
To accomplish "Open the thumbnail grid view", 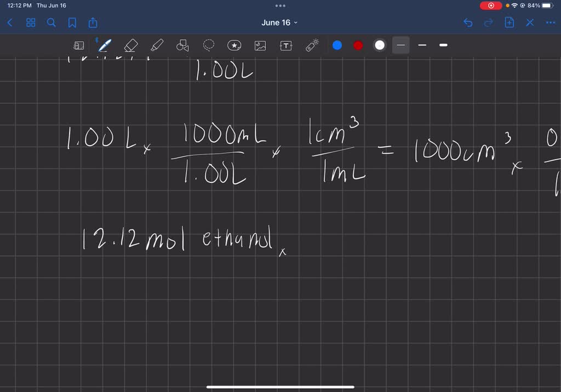I will (x=31, y=23).
